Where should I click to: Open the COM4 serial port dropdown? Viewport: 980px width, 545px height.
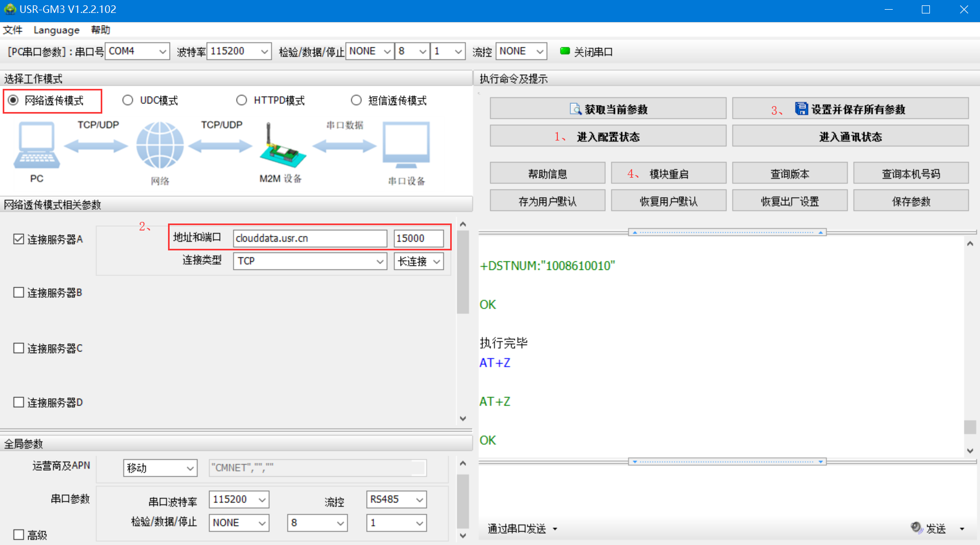(163, 52)
